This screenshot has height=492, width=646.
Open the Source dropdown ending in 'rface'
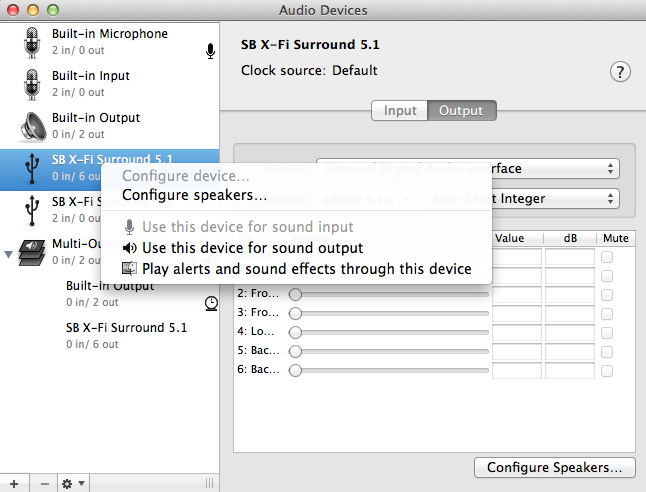(468, 169)
